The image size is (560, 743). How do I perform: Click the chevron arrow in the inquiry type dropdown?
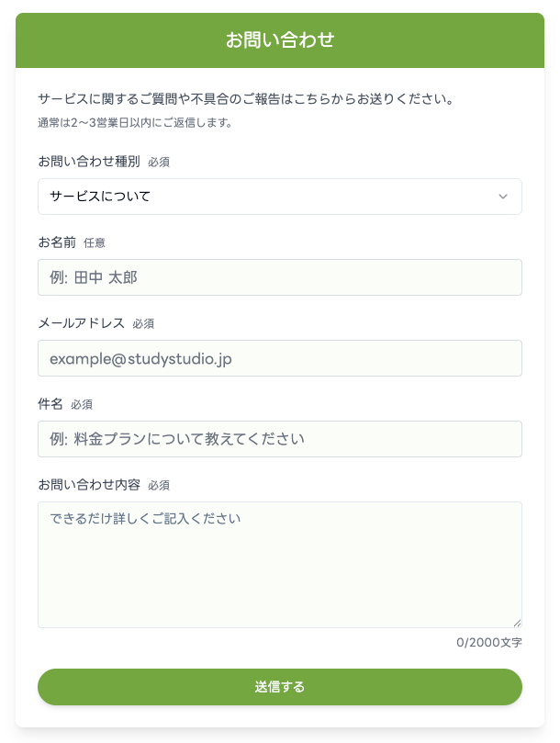tap(502, 197)
